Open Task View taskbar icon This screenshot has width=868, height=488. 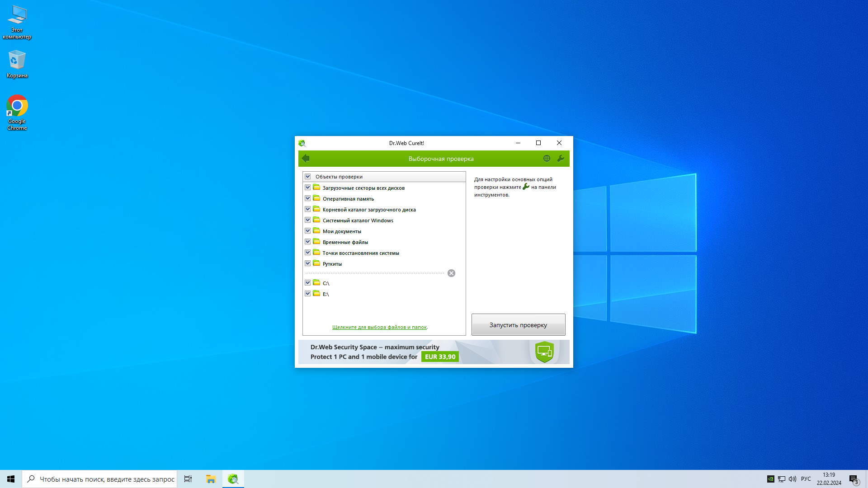click(x=188, y=479)
